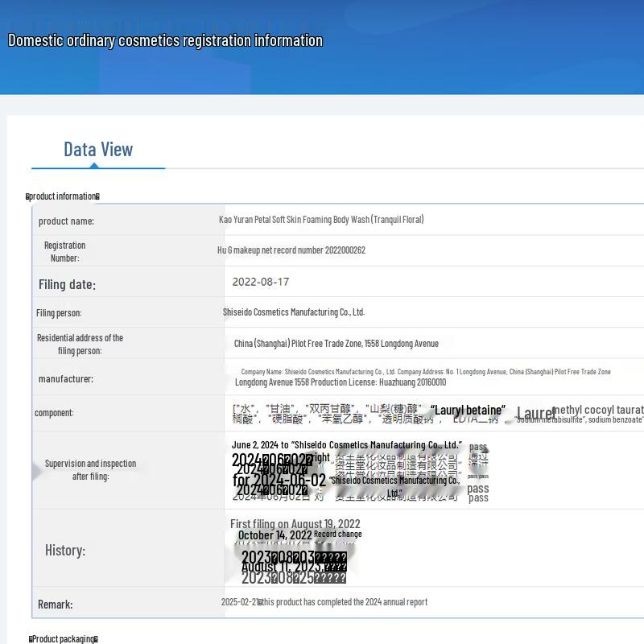The width and height of the screenshot is (644, 644).
Task: Click the Supervision and inspection after filing label
Action: tap(90, 470)
